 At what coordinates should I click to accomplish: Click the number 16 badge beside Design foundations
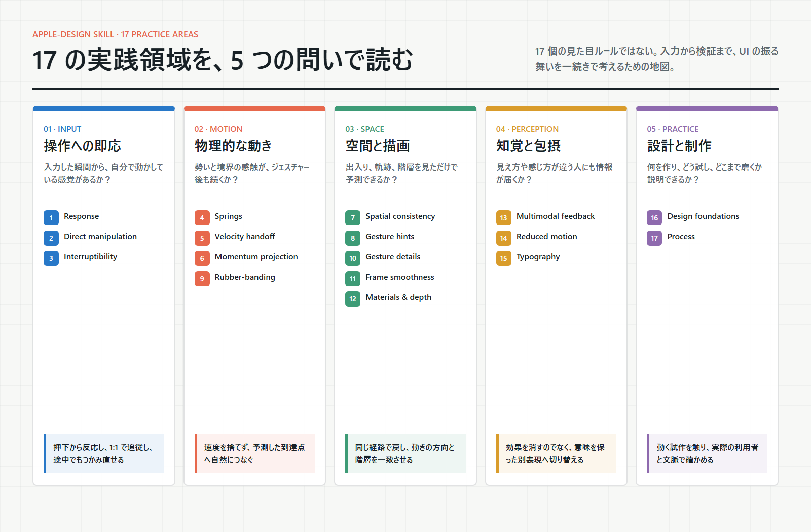click(x=654, y=218)
